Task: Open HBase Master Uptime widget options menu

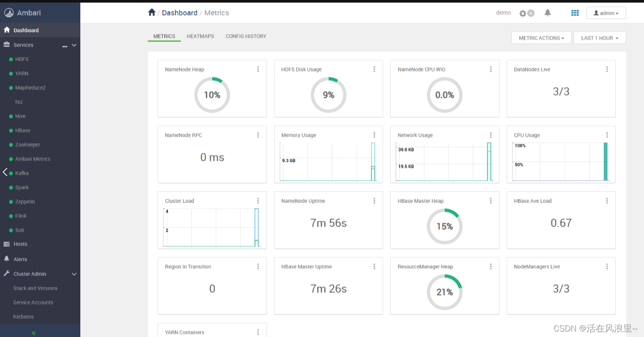Action: pos(374,266)
